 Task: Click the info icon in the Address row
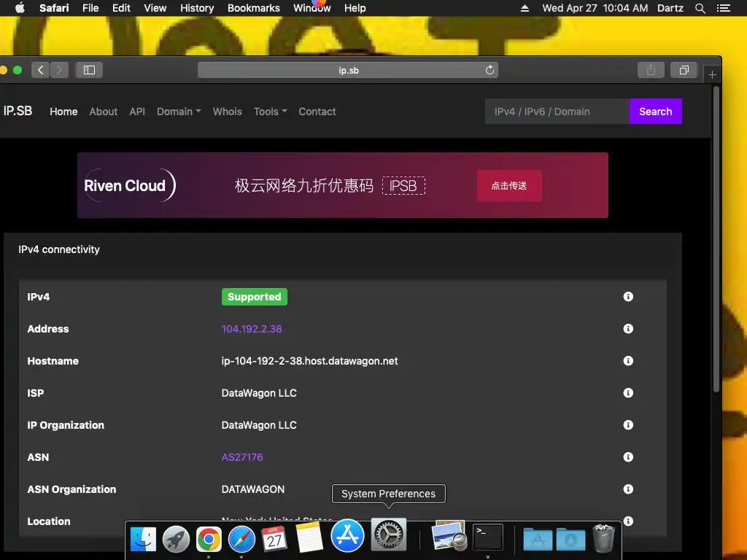pos(628,329)
